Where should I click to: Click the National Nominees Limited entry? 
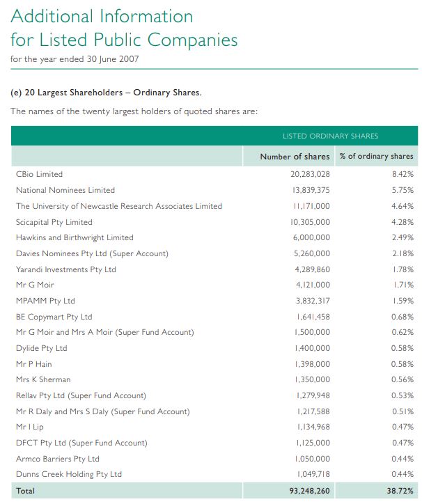[x=65, y=190]
